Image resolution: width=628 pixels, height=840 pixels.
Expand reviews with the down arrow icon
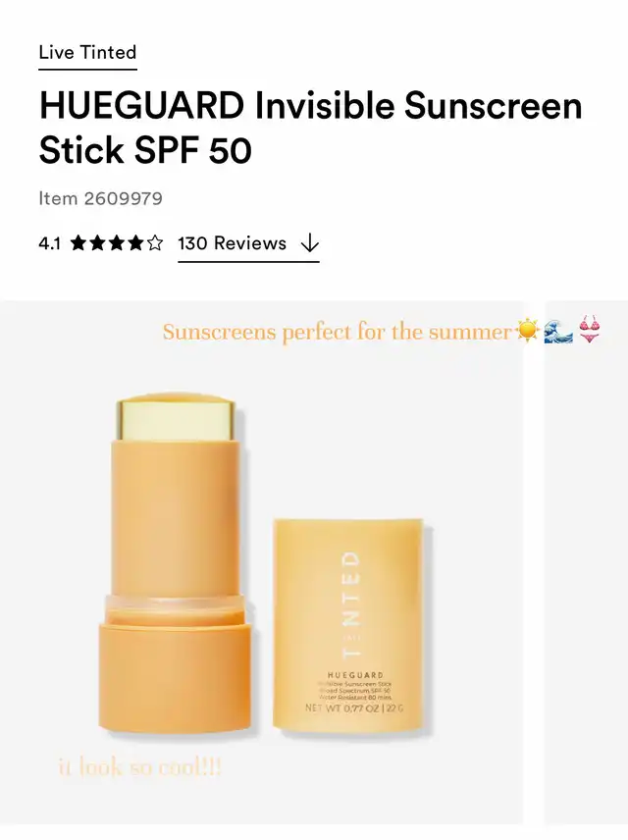point(310,243)
